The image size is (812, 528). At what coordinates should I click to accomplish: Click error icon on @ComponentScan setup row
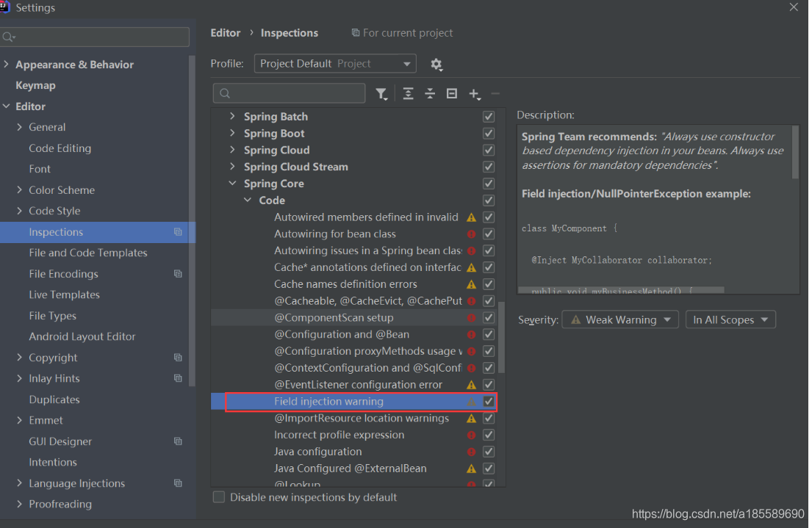(x=471, y=318)
